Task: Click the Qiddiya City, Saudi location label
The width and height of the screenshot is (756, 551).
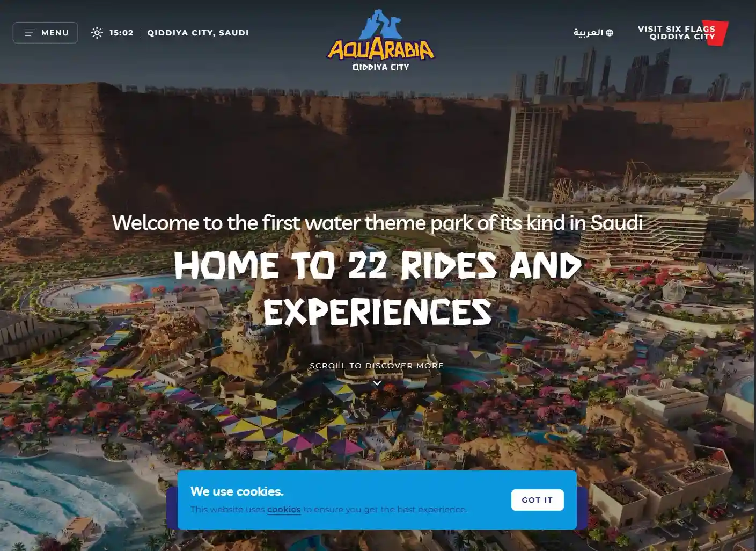Action: point(198,33)
